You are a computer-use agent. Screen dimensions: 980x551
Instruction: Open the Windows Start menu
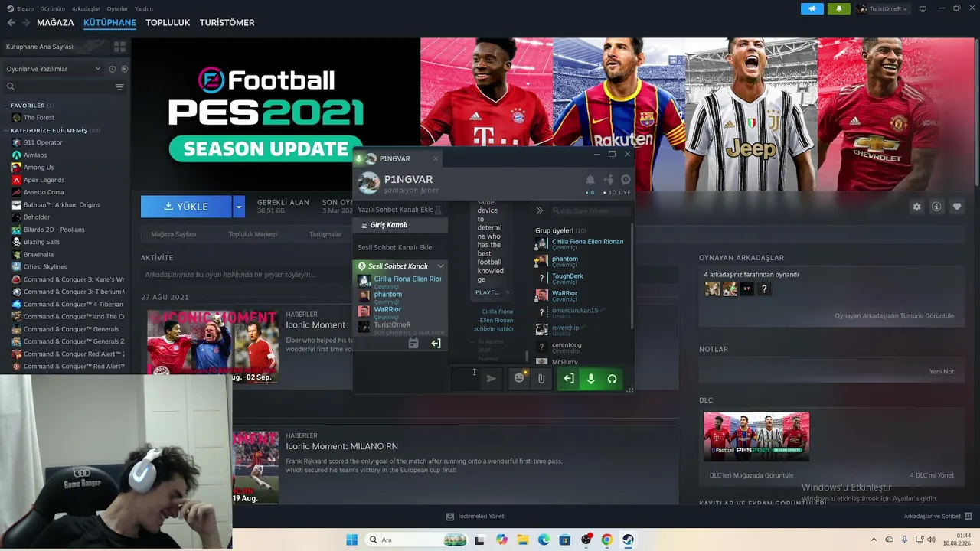point(352,540)
